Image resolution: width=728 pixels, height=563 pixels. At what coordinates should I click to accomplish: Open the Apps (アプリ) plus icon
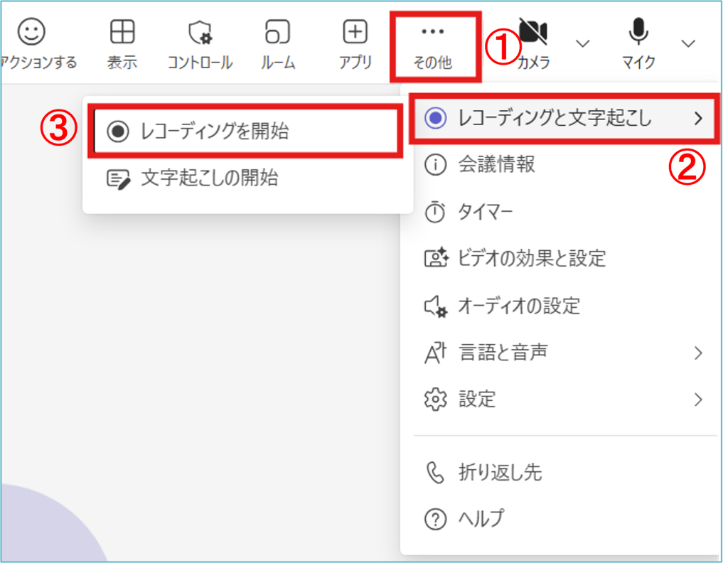click(355, 33)
